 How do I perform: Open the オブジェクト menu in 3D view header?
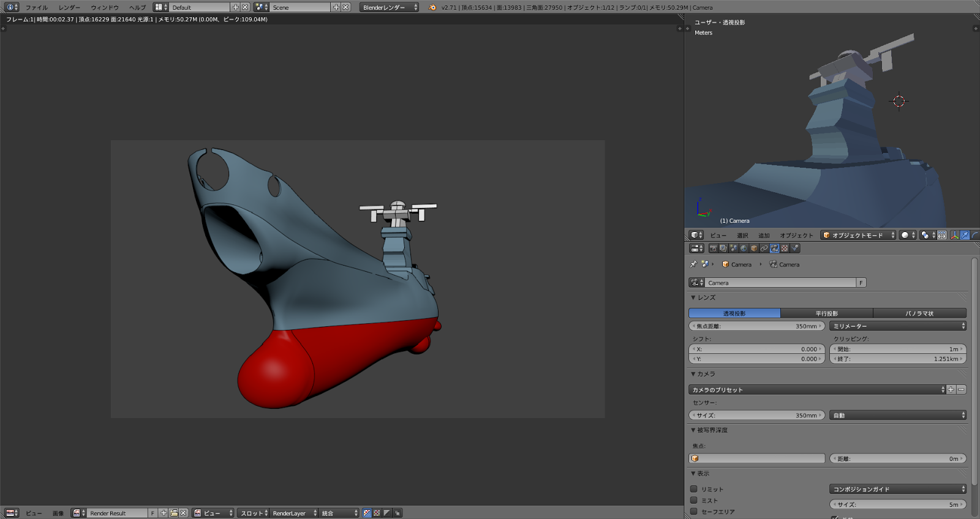click(x=796, y=236)
